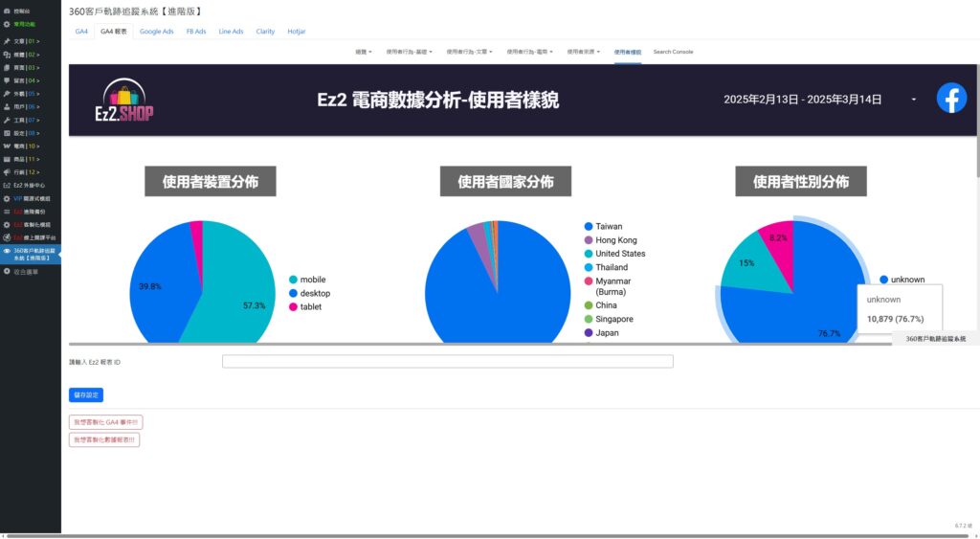
Task: Click the date range 2025年2月13日 - 2025年3月14日
Action: click(x=803, y=100)
